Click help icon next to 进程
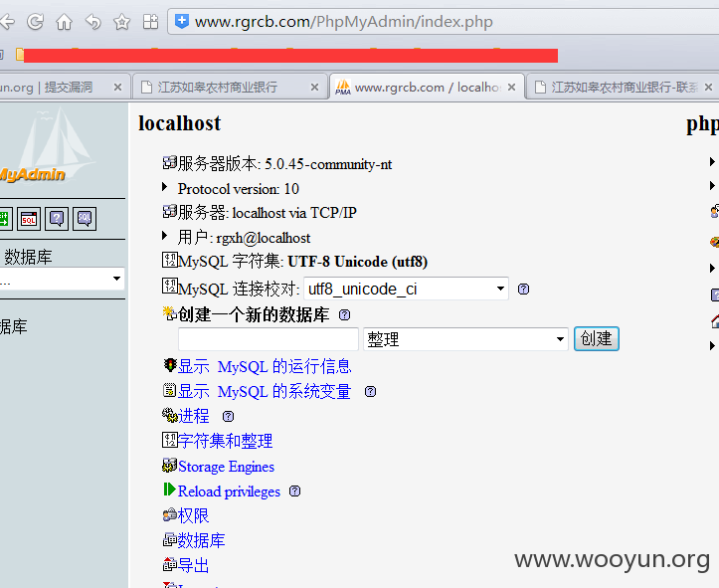Viewport: 719px width, 588px height. coord(228,416)
